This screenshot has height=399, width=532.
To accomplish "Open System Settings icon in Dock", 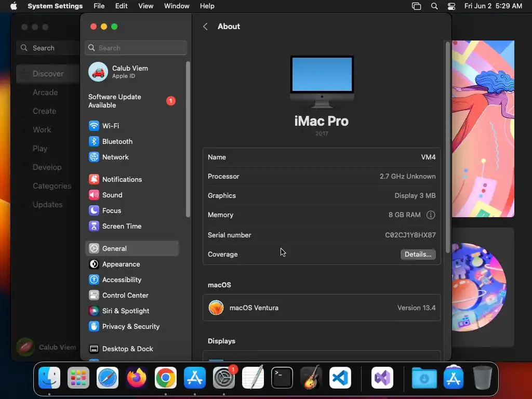I will click(224, 378).
